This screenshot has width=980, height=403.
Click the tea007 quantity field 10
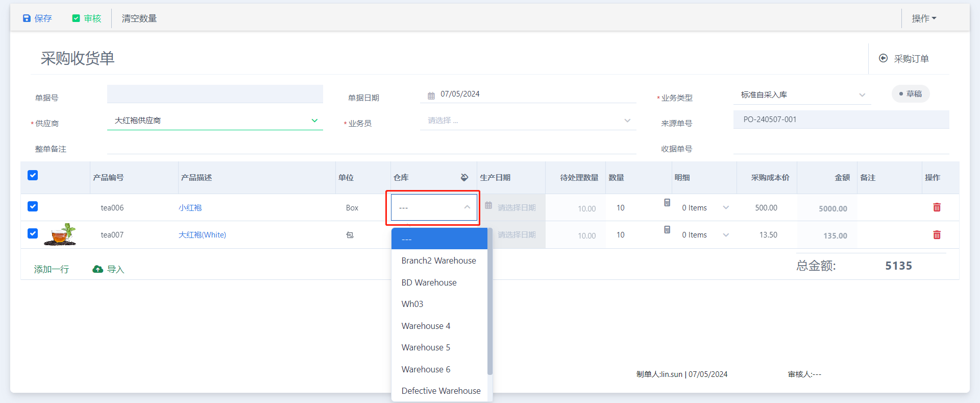633,235
